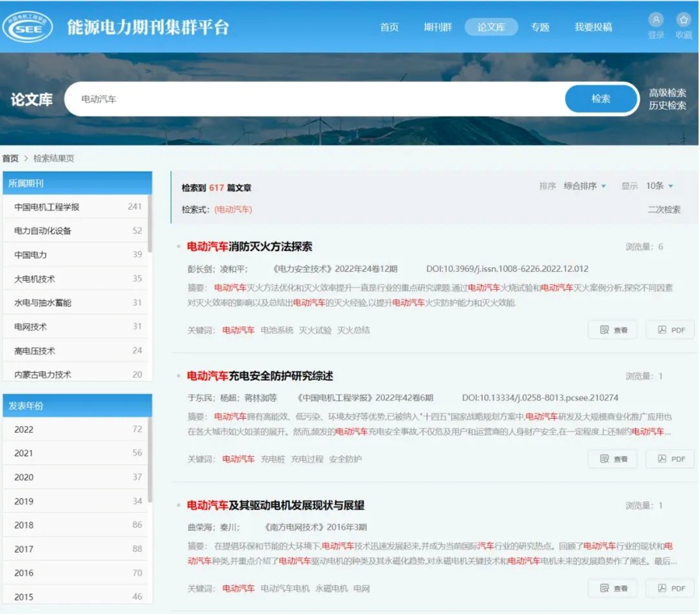Open 高级检索 advanced search link

coord(667,93)
